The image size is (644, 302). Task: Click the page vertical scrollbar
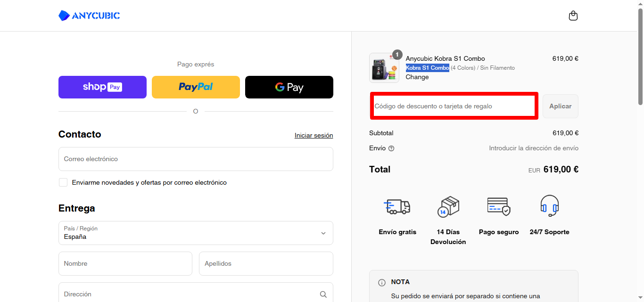click(640, 57)
